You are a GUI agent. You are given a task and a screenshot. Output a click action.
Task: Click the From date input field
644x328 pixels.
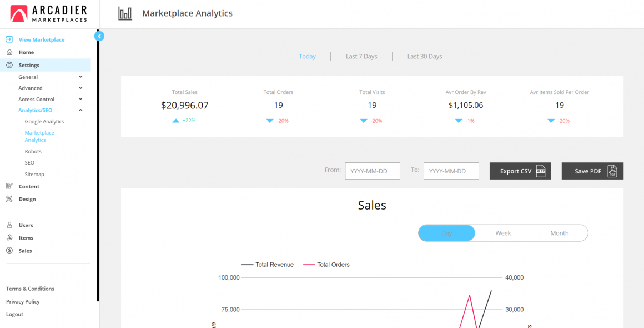point(373,171)
